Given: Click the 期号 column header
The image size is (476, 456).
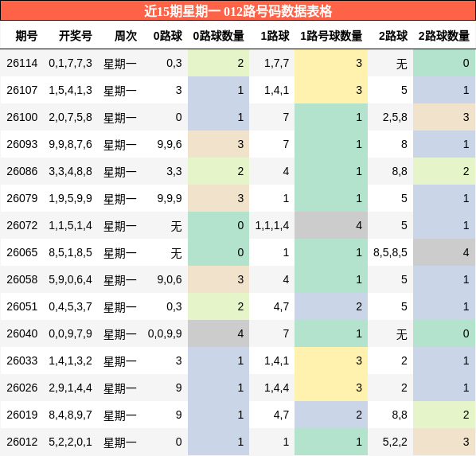Looking at the screenshot, I should 26,36.
